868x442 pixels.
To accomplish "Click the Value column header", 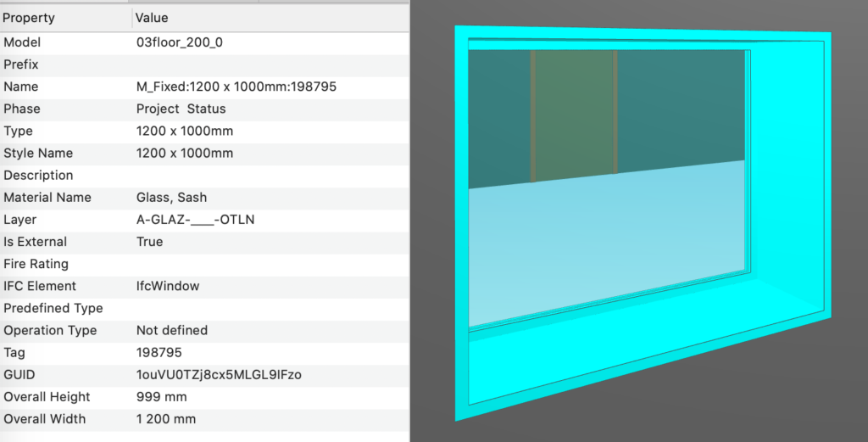I will [153, 18].
